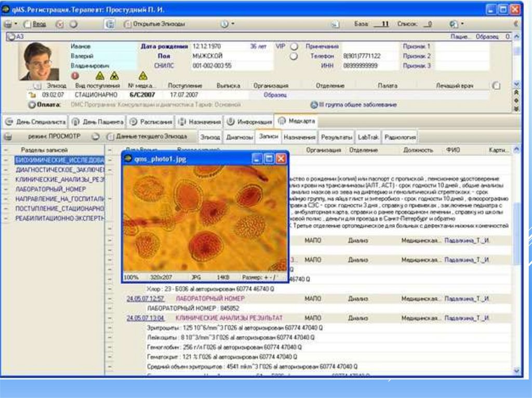Select ДИАГНОСТИЧЕСКОЕ_ЗАКЛЮЧЕ tree item

60,170
